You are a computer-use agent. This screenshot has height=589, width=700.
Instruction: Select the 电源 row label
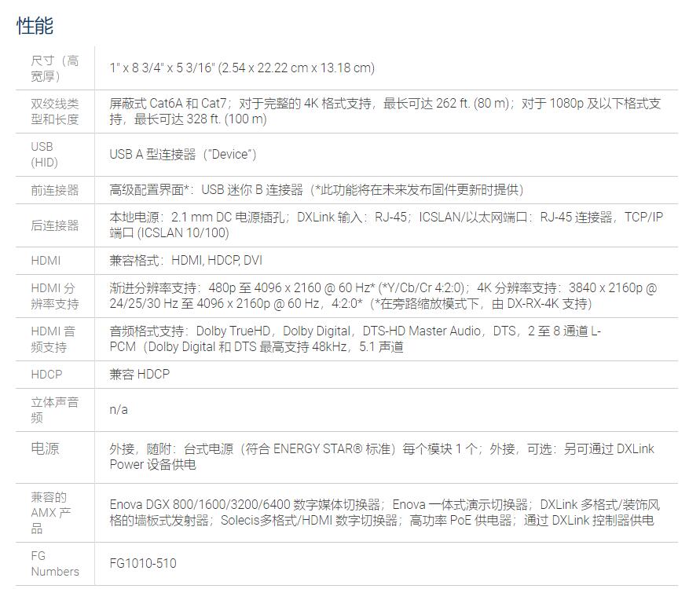tap(45, 448)
